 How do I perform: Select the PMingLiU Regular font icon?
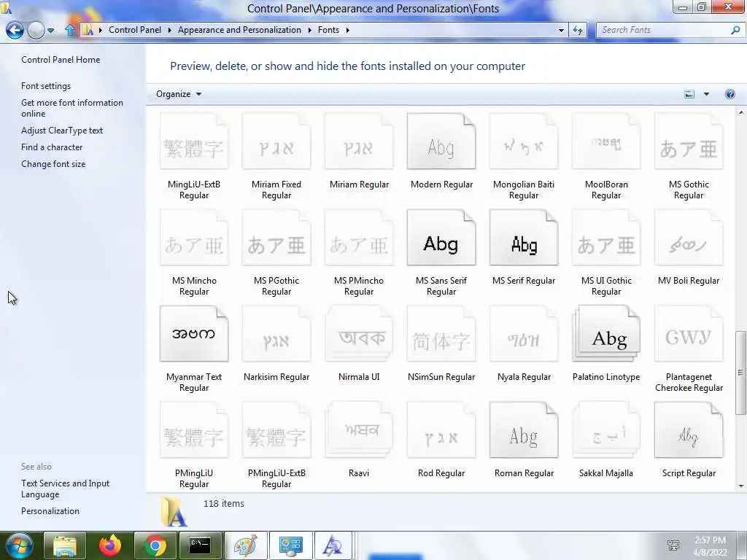[x=194, y=429]
